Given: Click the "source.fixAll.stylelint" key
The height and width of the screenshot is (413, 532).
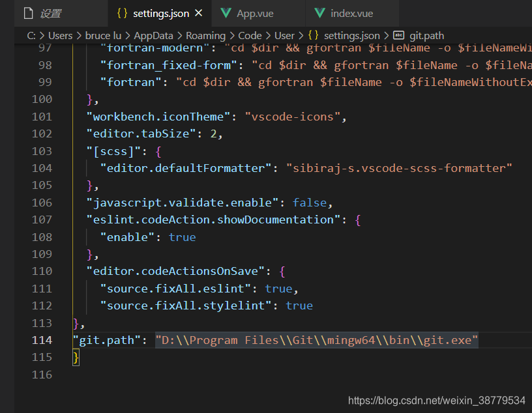Looking at the screenshot, I should point(186,306).
